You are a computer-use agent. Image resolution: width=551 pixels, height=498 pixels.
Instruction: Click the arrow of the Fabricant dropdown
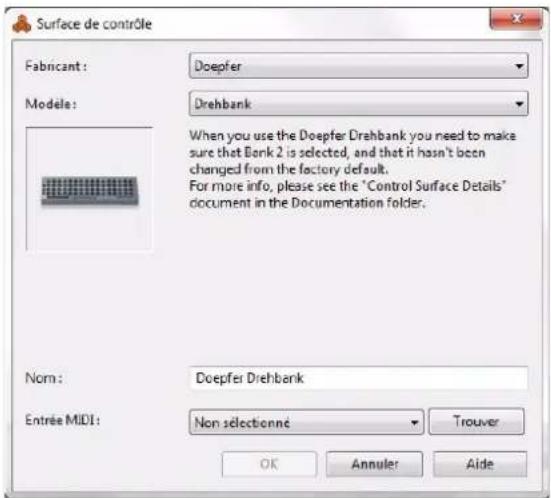[x=519, y=66]
